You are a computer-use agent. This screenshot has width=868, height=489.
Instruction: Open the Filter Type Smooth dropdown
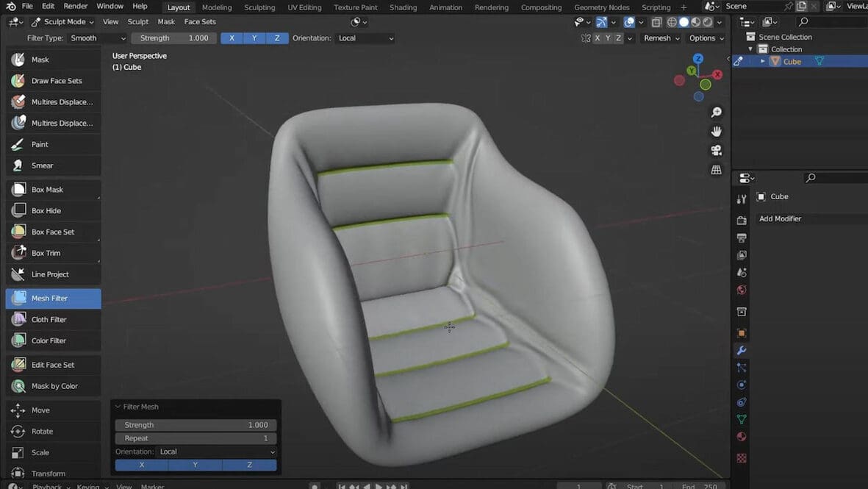98,38
